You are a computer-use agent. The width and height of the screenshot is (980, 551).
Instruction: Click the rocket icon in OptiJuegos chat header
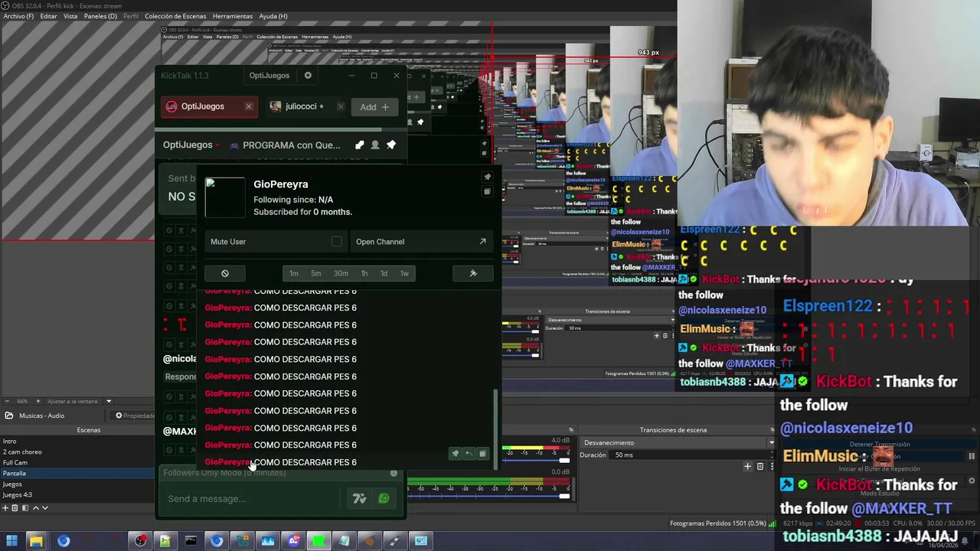(x=359, y=145)
